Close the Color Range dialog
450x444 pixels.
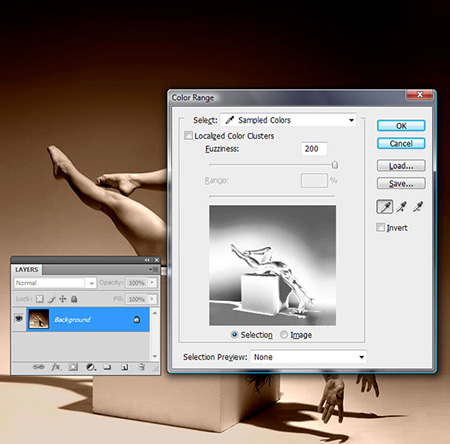[x=420, y=95]
